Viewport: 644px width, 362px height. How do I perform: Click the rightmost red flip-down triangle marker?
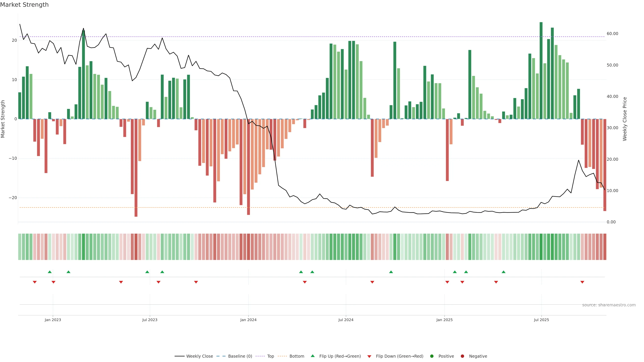tap(582, 282)
